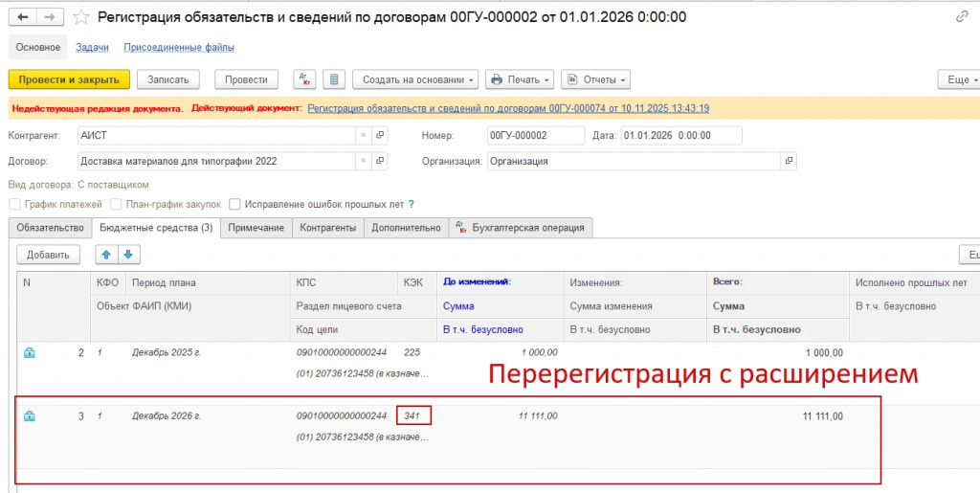Viewport: 980px width, 493px height.
Task: Switch to Основное section
Action: pos(38,48)
